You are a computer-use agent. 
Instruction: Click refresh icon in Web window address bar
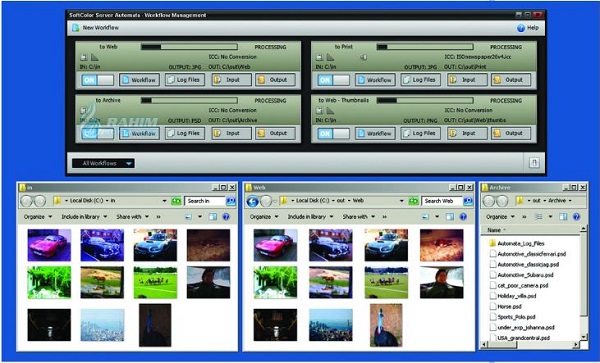413,201
